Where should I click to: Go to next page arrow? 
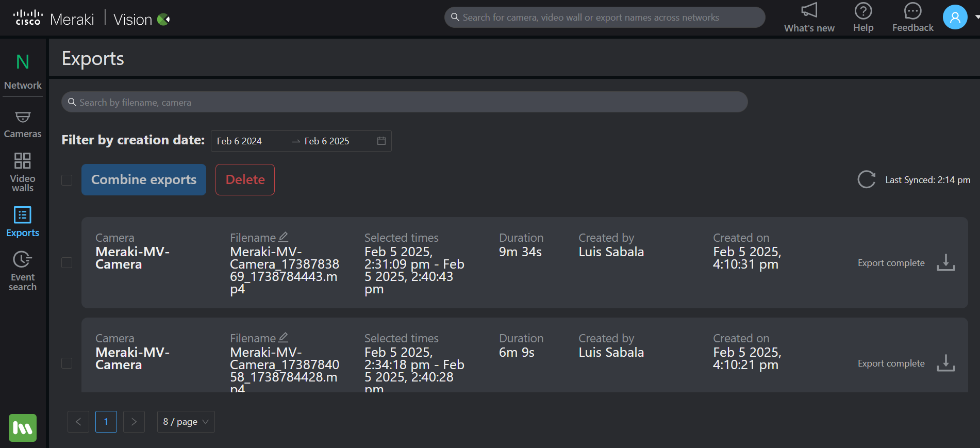coord(134,422)
